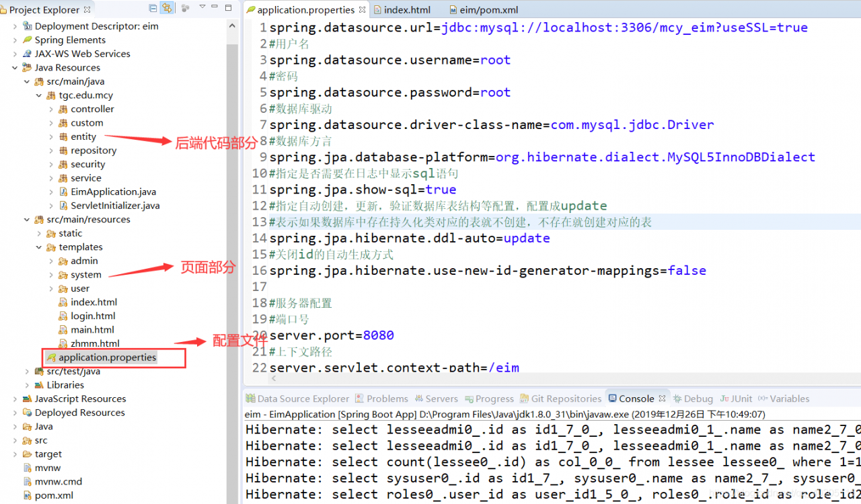Open the Data Source Explorer tab
Screen dimensions: 861x504
[297, 398]
